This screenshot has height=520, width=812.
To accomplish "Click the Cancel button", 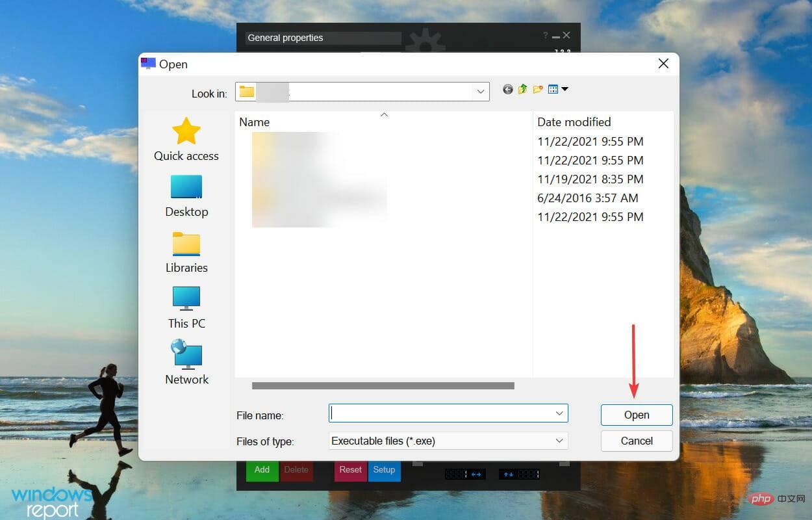I will 635,441.
